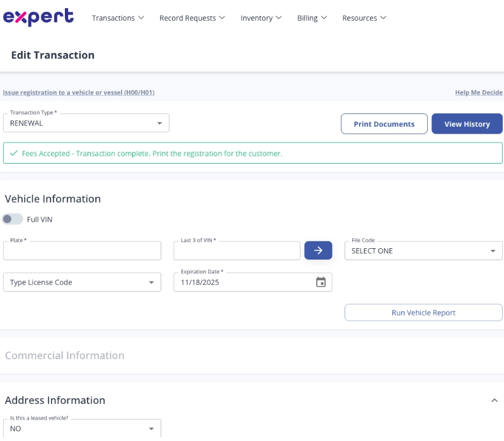Screen dimensions: 504x441
Task: Open the Transactions menu
Action: (118, 18)
